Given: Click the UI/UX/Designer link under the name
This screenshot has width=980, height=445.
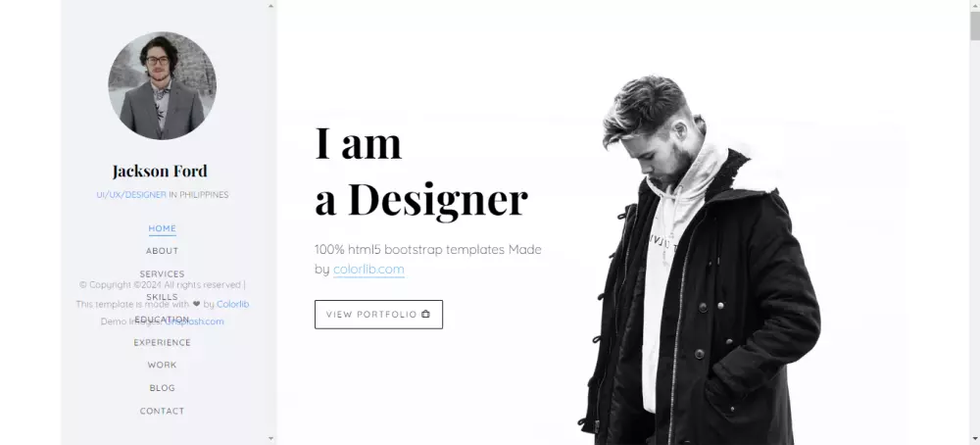Looking at the screenshot, I should (131, 195).
